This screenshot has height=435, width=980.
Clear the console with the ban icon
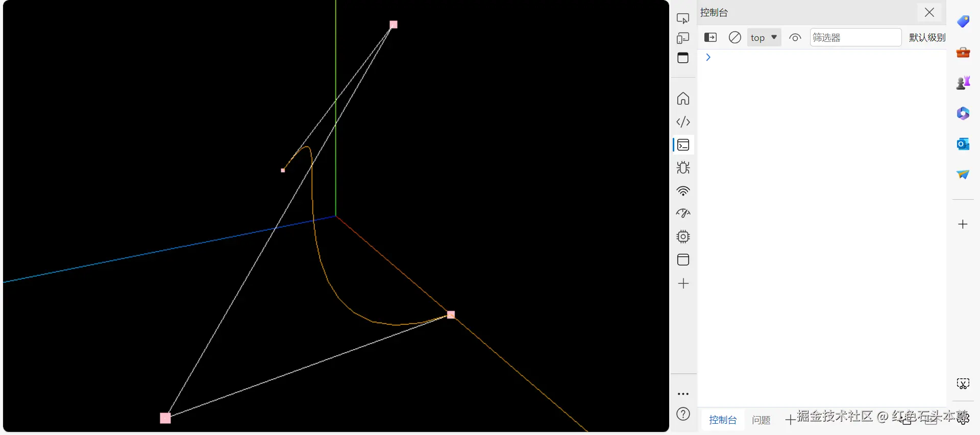pyautogui.click(x=734, y=37)
